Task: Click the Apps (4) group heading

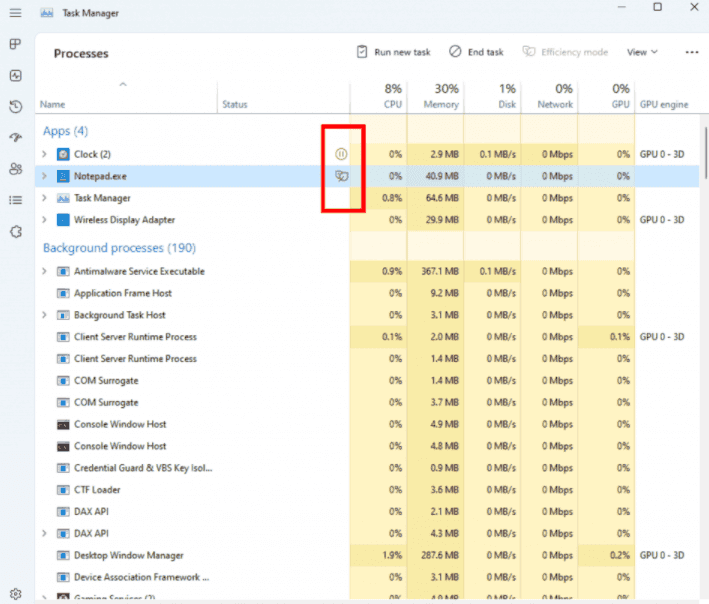Action: click(66, 131)
